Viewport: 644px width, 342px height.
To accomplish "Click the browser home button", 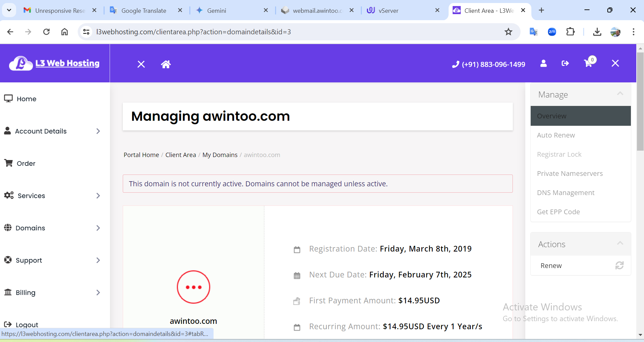I will tap(65, 32).
